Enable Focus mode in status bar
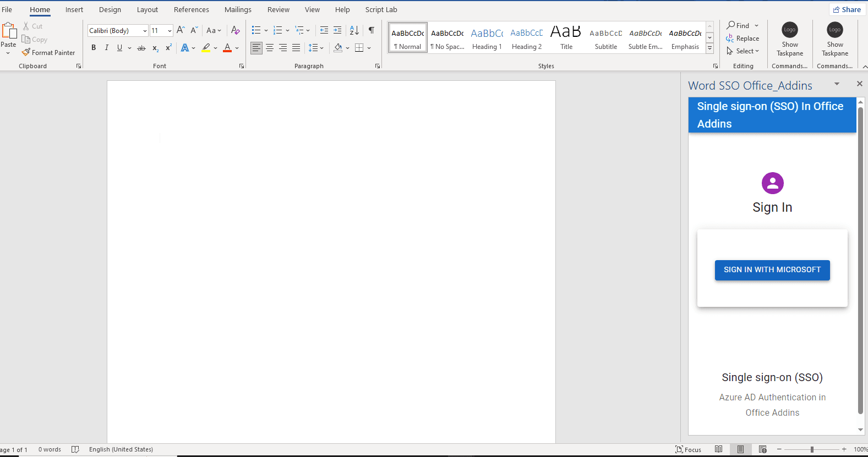This screenshot has height=457, width=868. [x=688, y=449]
